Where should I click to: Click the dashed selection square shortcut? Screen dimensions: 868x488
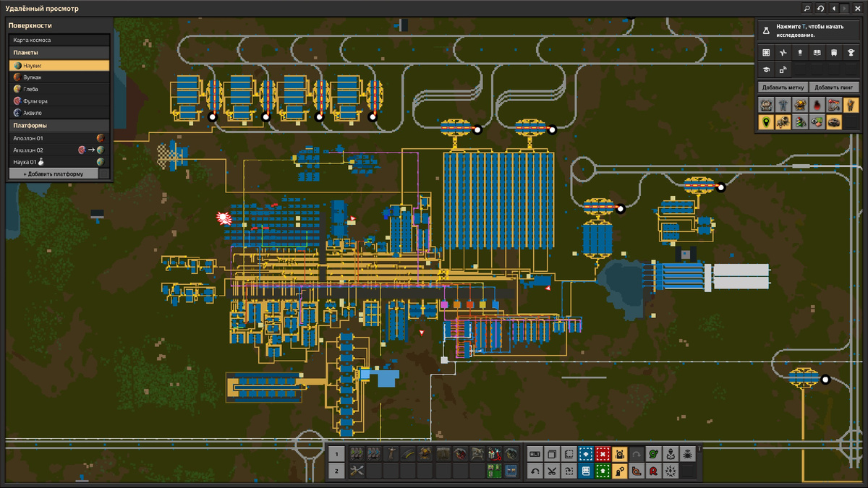(x=569, y=454)
